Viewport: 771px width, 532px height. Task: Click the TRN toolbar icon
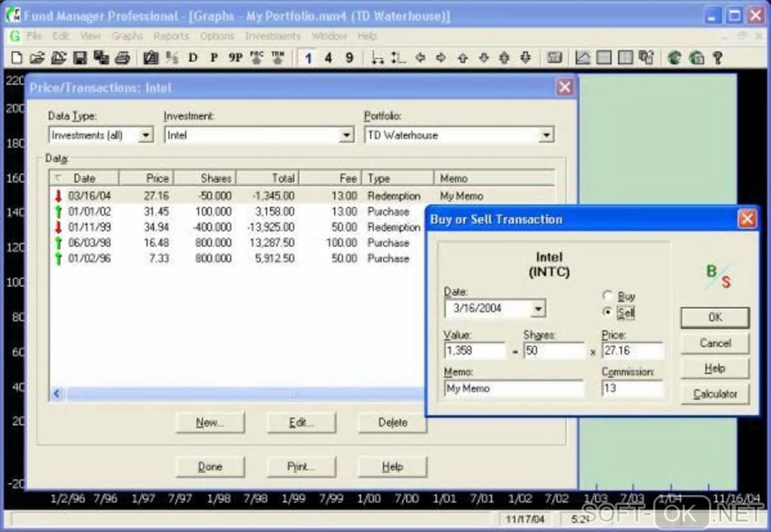pyautogui.click(x=278, y=58)
